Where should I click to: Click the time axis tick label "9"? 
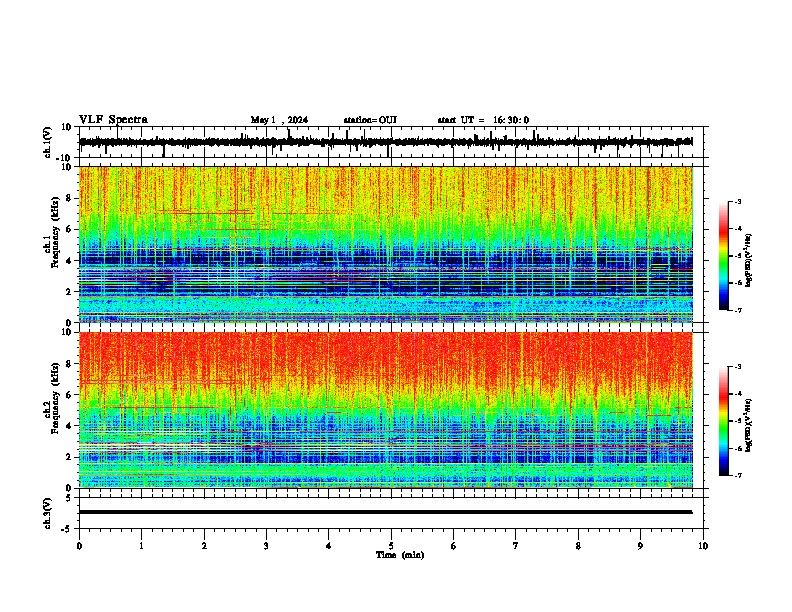click(x=640, y=546)
